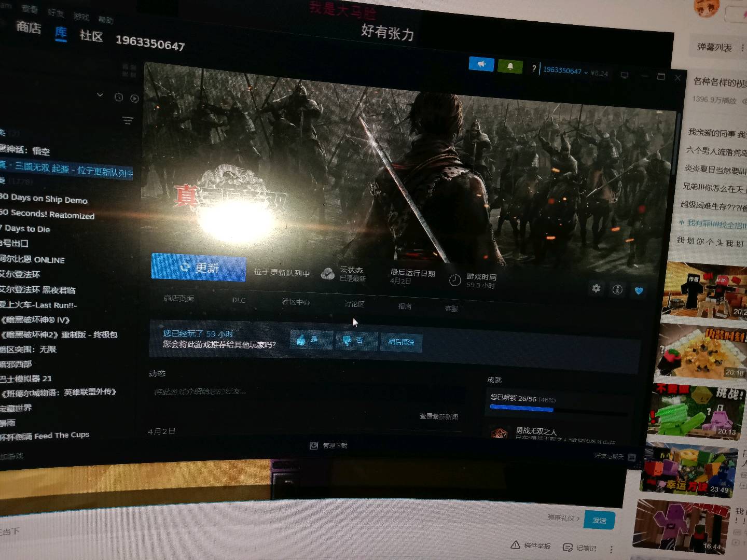The height and width of the screenshot is (560, 747).
Task: Toggle the grid view icon above library list
Action: 129,71
